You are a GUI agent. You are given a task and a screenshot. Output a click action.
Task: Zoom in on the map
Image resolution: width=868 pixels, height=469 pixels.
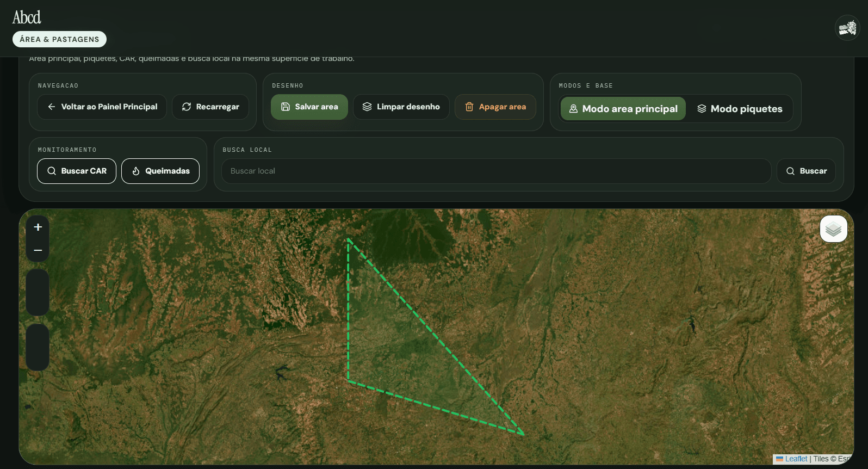pyautogui.click(x=38, y=227)
